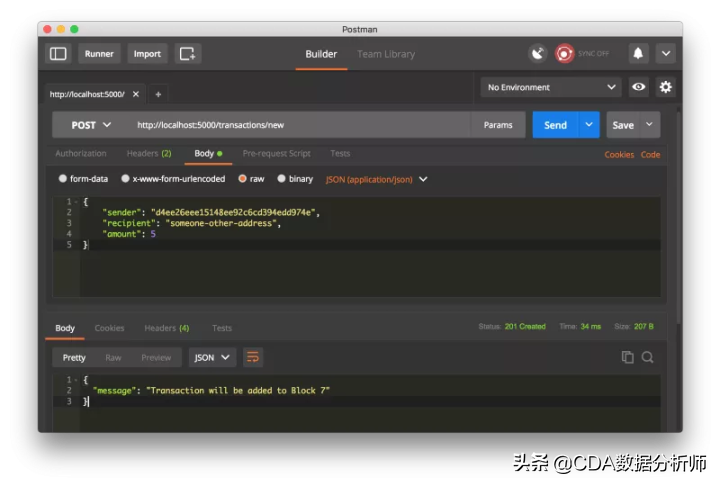This screenshot has height=486, width=720.
Task: Open the notifications bell
Action: click(x=638, y=54)
